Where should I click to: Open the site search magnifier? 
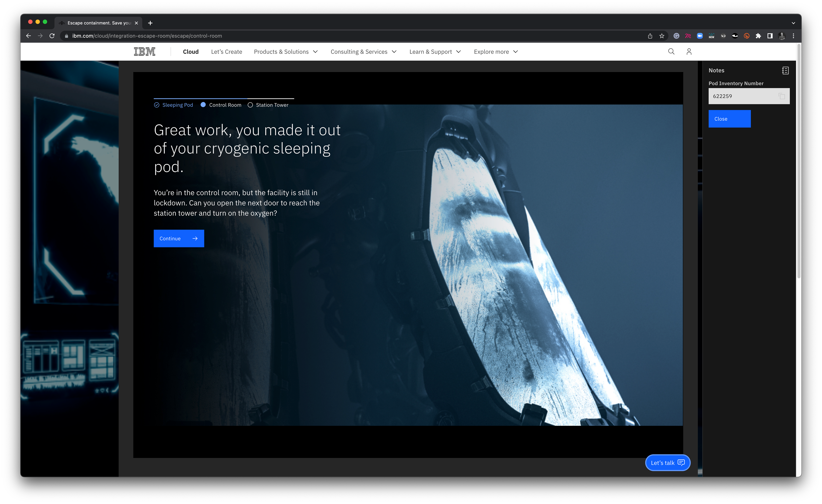671,52
